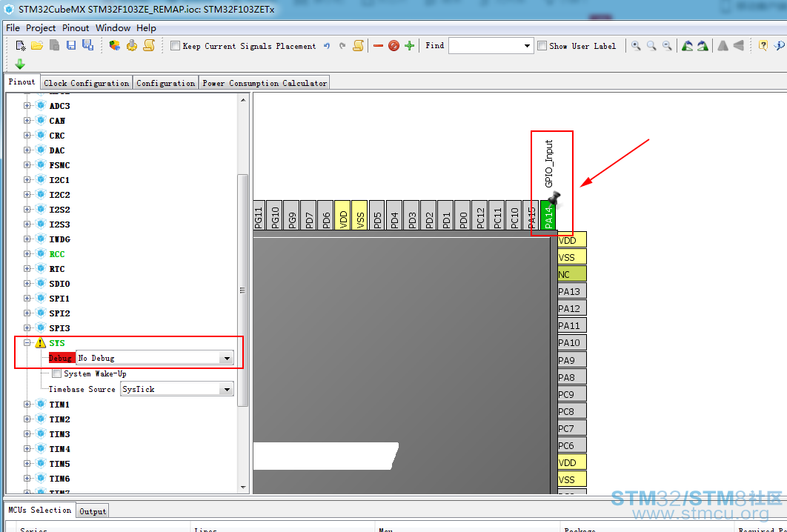Enable the Show User Label checkbox
Screen dimensions: 787x532
pos(542,46)
